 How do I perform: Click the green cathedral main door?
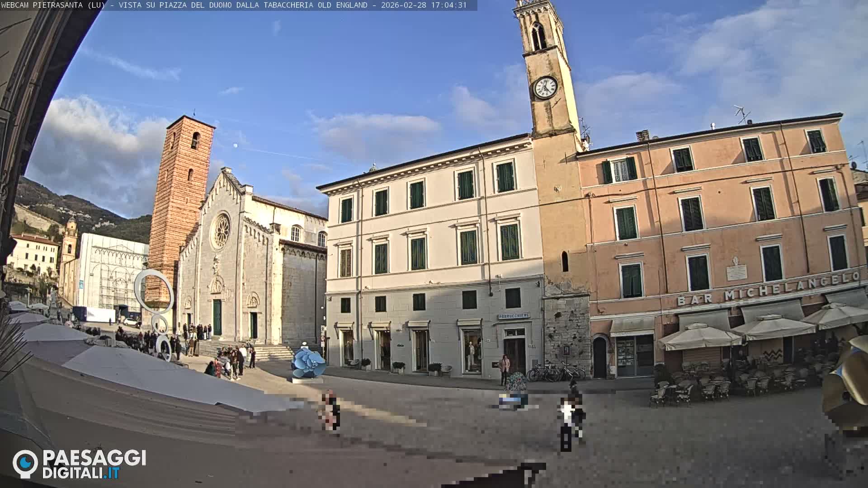[x=217, y=317]
